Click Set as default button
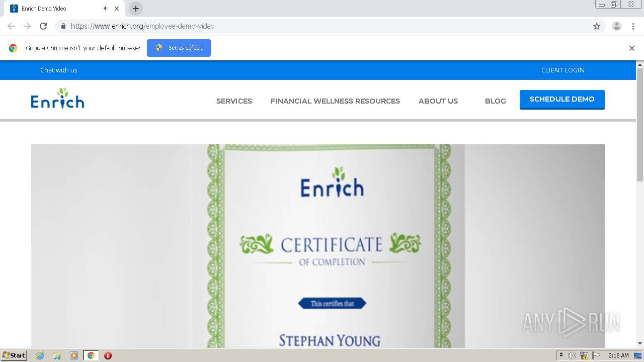 pos(179,48)
